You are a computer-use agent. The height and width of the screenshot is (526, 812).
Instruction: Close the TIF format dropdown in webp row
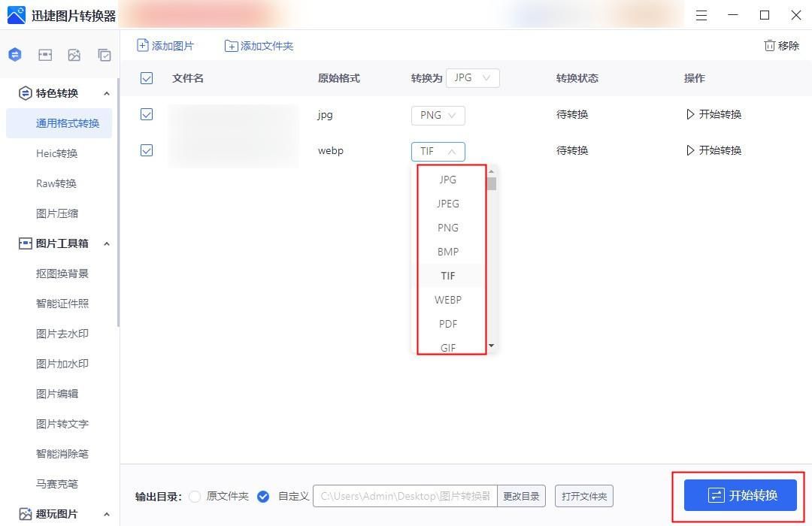pyautogui.click(x=438, y=152)
